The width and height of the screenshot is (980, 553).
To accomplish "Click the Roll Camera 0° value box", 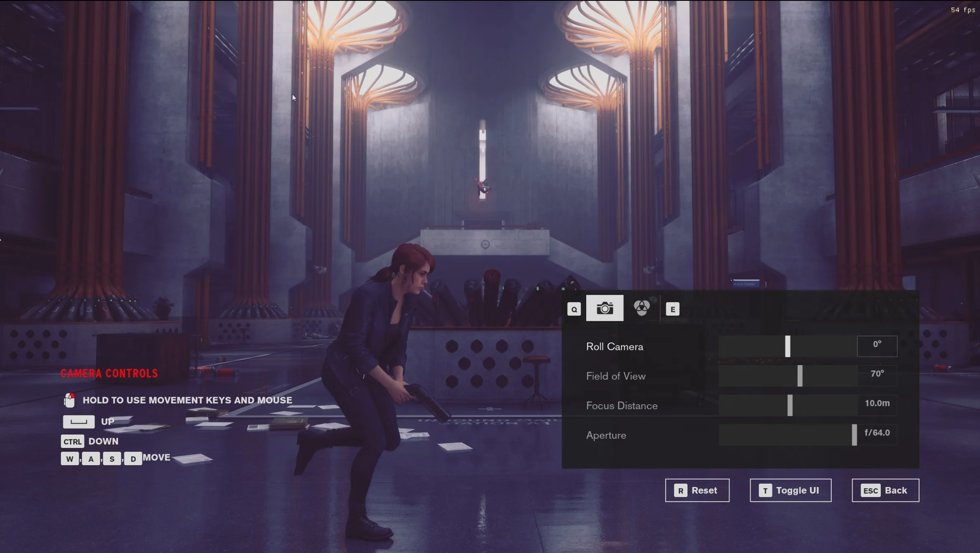I will point(877,346).
